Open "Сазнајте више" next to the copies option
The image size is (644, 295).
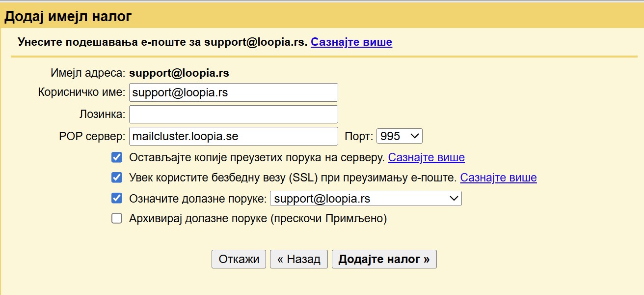coord(426,157)
